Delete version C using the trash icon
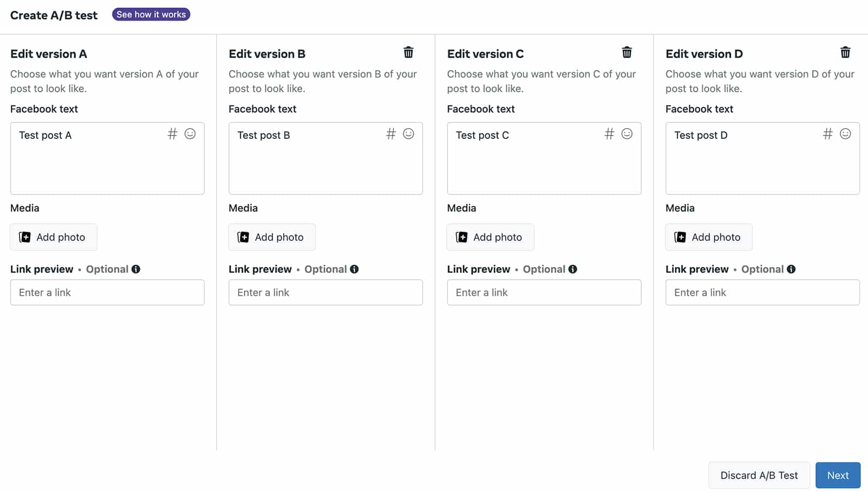This screenshot has width=868, height=492. pyautogui.click(x=627, y=53)
